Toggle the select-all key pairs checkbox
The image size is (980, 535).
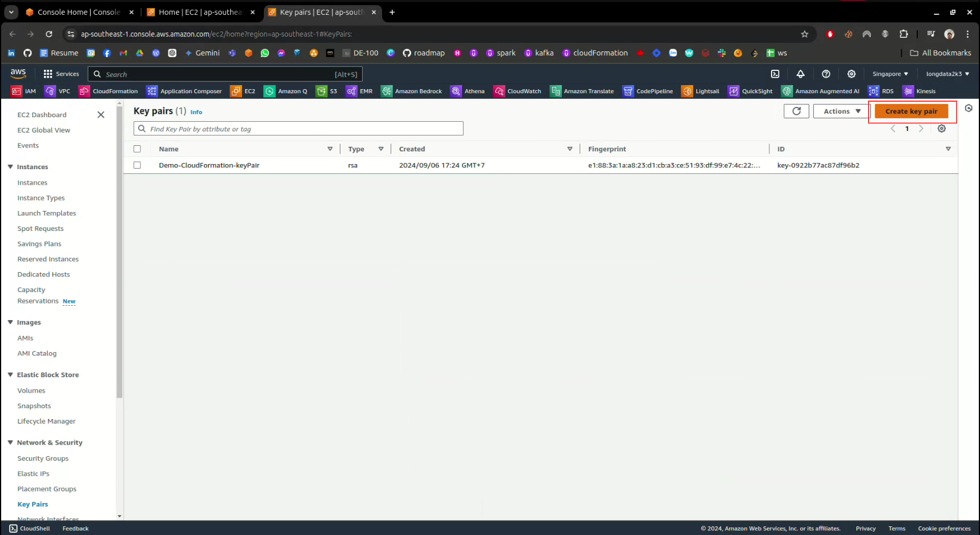(137, 149)
